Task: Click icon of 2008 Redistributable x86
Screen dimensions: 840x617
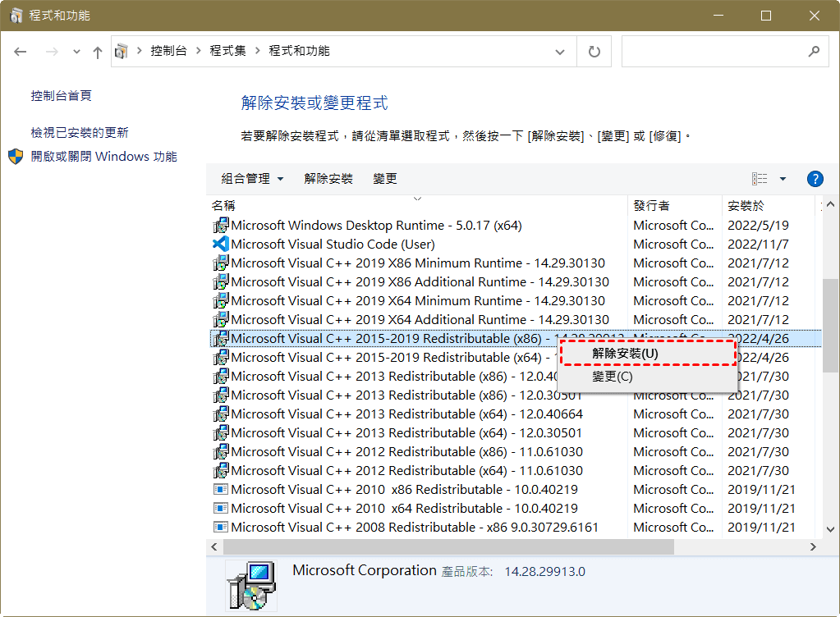Action: (221, 527)
